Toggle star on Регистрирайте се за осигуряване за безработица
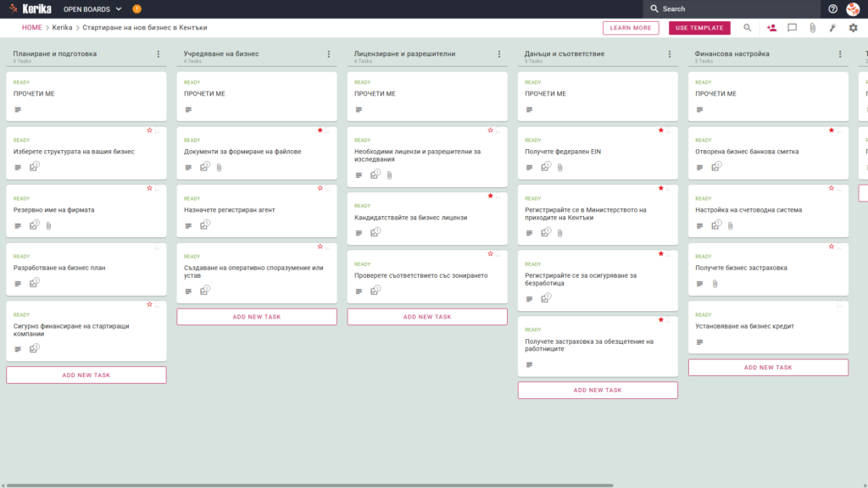The height and width of the screenshot is (488, 868). click(661, 253)
